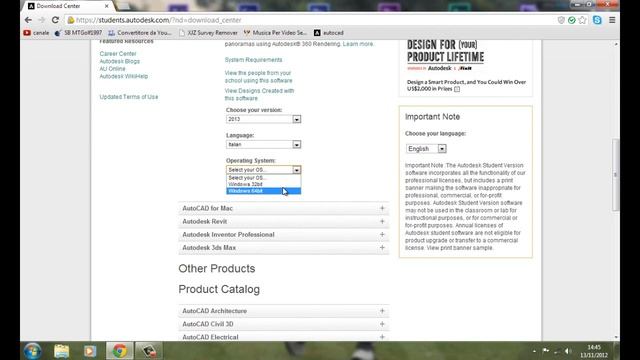The width and height of the screenshot is (640, 360).
Task: Click the address bar URL field
Action: tap(310, 20)
